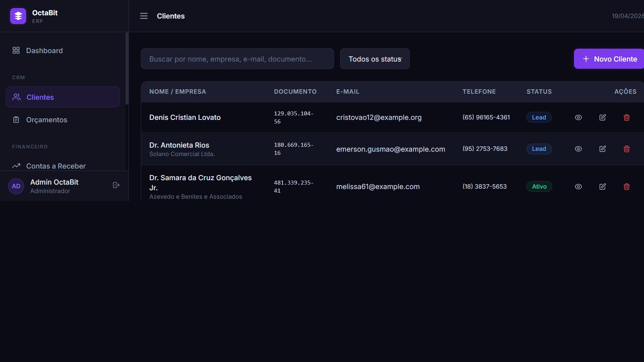Open Orçamentos in the sidebar
This screenshot has width=644, height=362.
47,120
